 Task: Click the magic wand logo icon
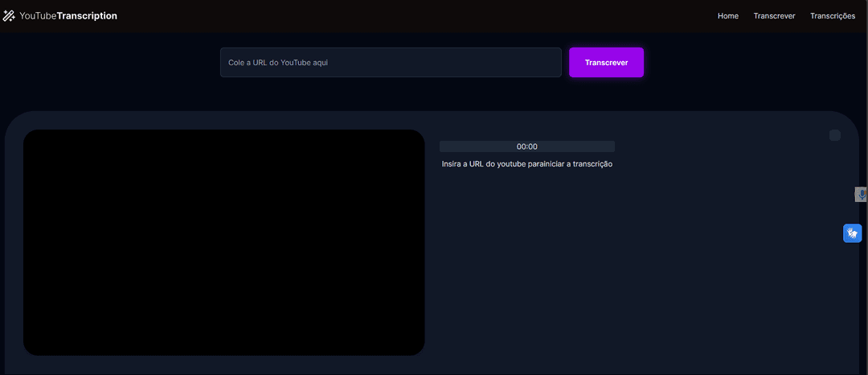click(10, 16)
